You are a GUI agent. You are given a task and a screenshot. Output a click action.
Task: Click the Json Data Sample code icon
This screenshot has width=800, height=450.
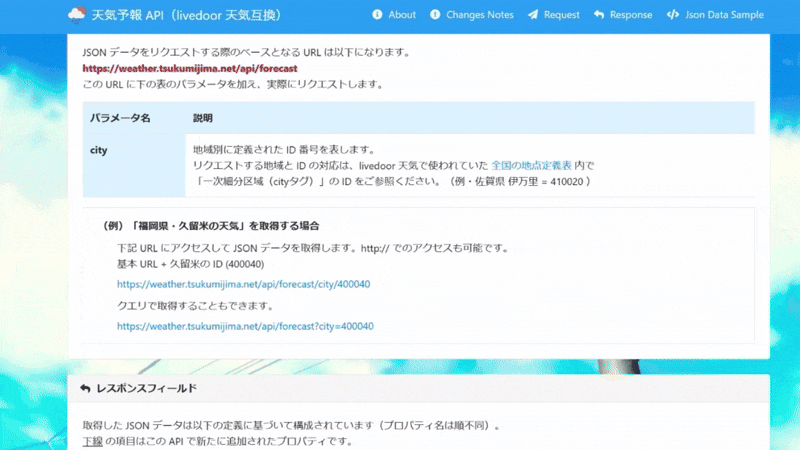point(672,15)
